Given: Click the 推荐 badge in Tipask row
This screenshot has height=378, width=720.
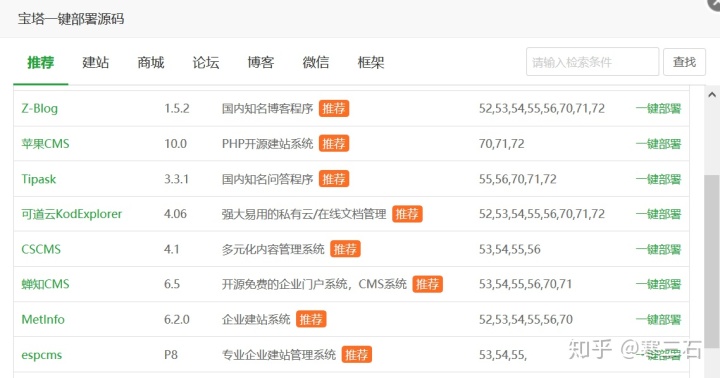Looking at the screenshot, I should 334,179.
